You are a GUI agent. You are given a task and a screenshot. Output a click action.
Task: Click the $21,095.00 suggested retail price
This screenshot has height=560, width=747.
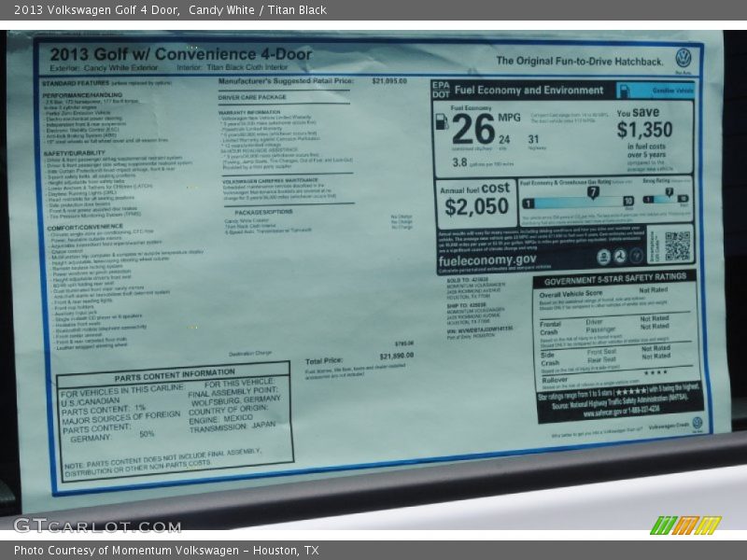(x=389, y=81)
